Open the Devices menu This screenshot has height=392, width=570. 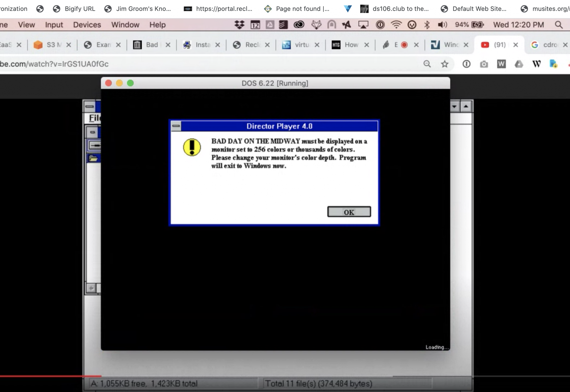(x=87, y=25)
